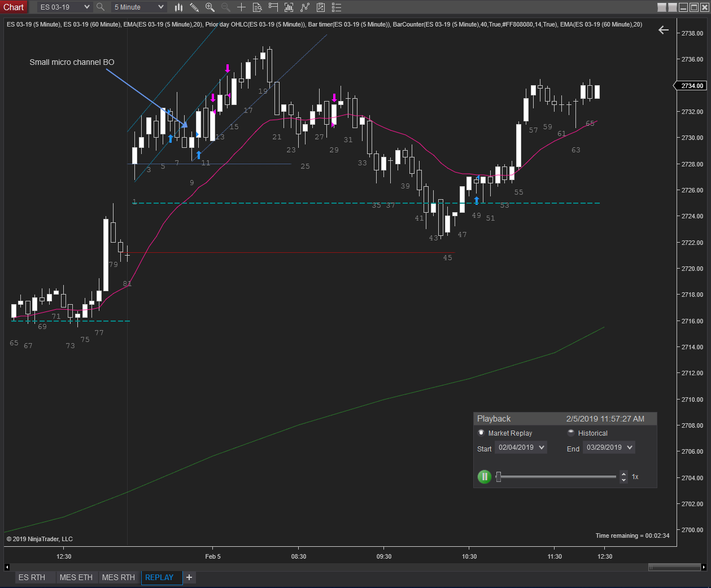Select the crosshair cursor icon
The image size is (711, 588).
tap(241, 7)
